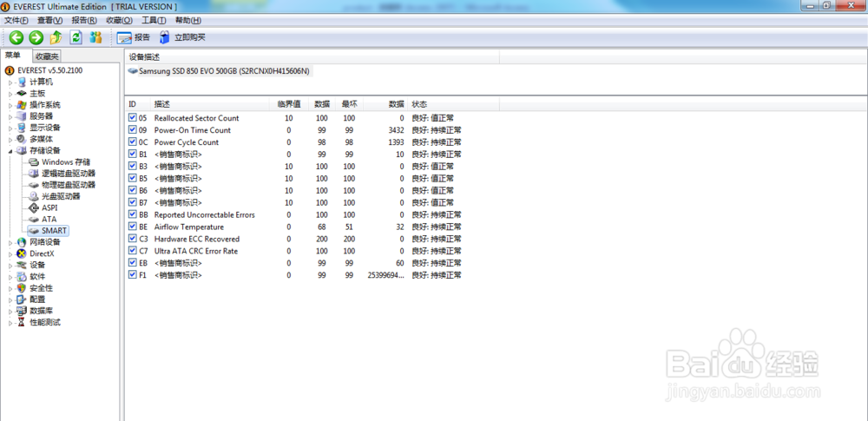Viewport: 868px width, 421px height.
Task: Expand the 软件 tree node
Action: tap(10, 277)
